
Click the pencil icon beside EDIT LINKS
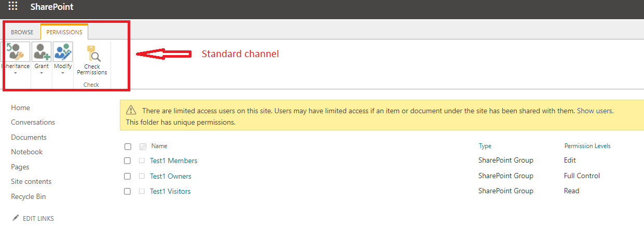pos(16,218)
